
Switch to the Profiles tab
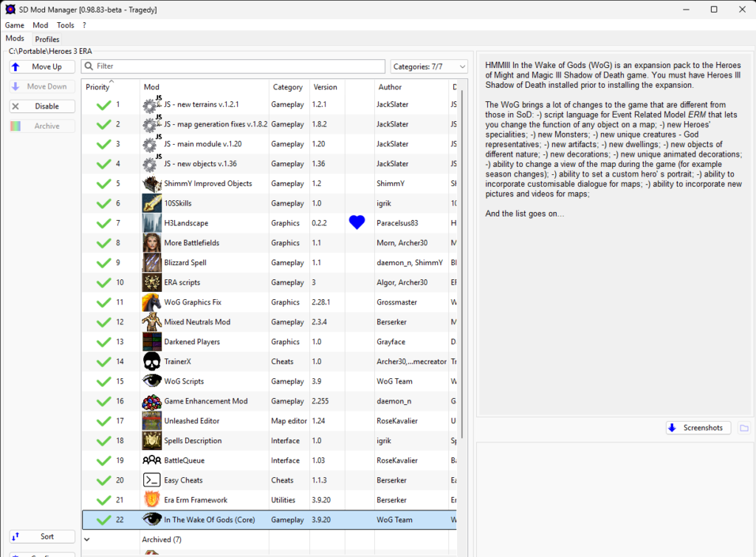coord(47,39)
